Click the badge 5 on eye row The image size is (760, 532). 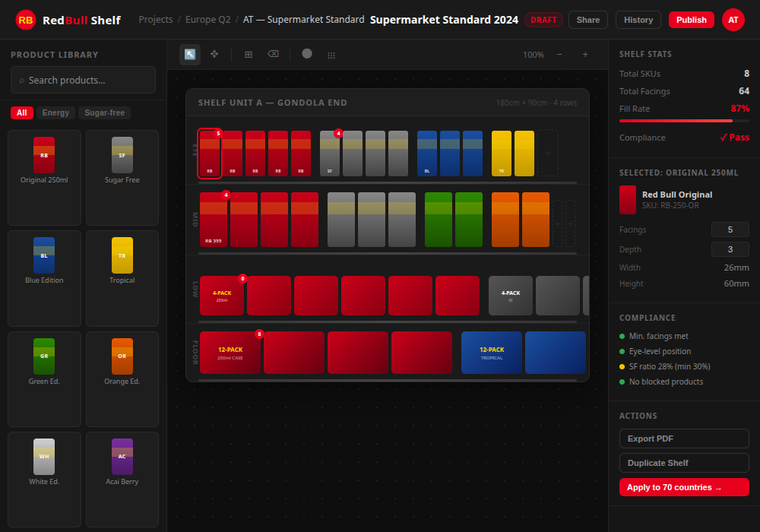(x=218, y=133)
